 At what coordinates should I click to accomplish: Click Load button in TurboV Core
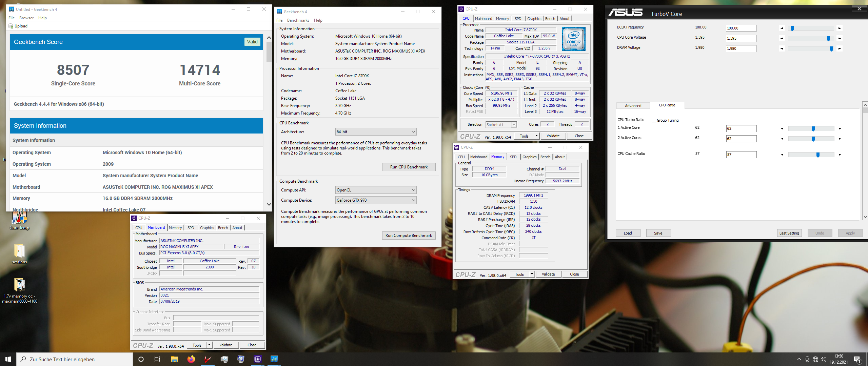(x=628, y=233)
